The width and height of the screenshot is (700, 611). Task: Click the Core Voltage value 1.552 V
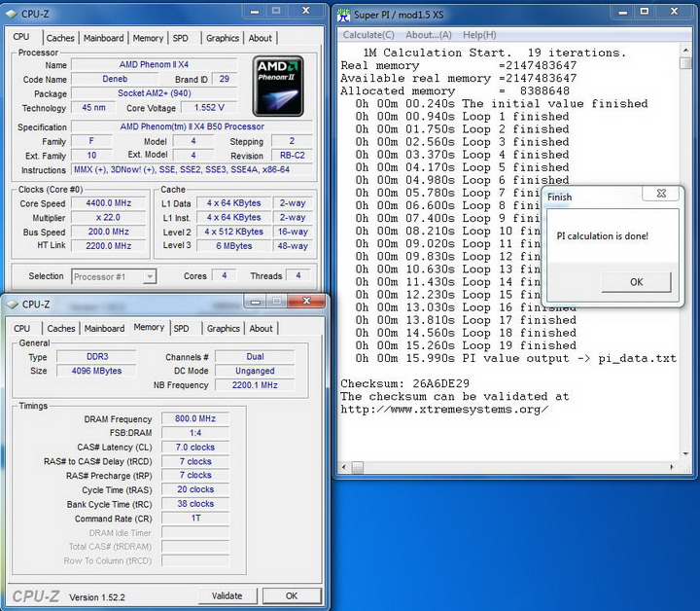[x=209, y=108]
